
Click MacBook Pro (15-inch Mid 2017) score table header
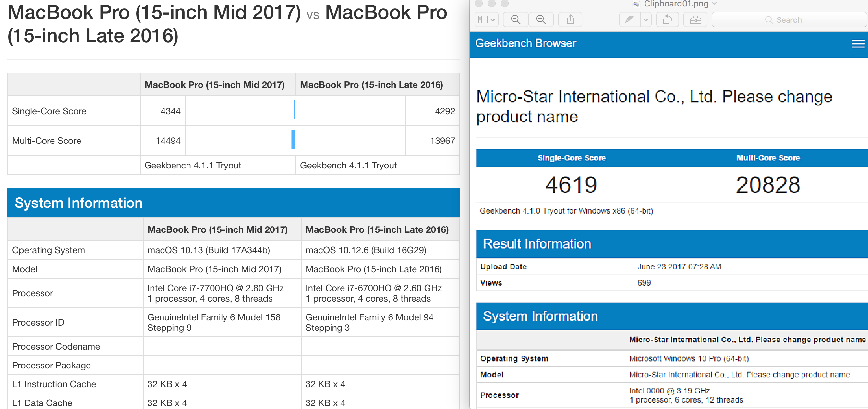tap(214, 85)
